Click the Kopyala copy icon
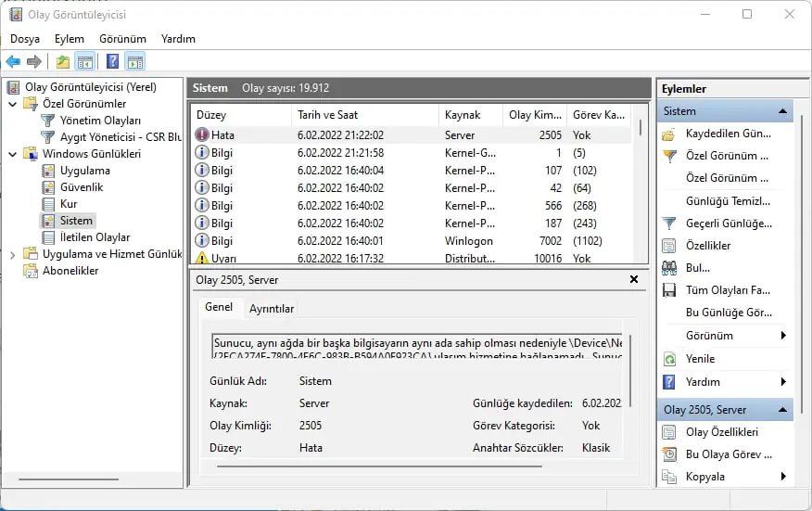The width and height of the screenshot is (812, 511). click(x=669, y=477)
